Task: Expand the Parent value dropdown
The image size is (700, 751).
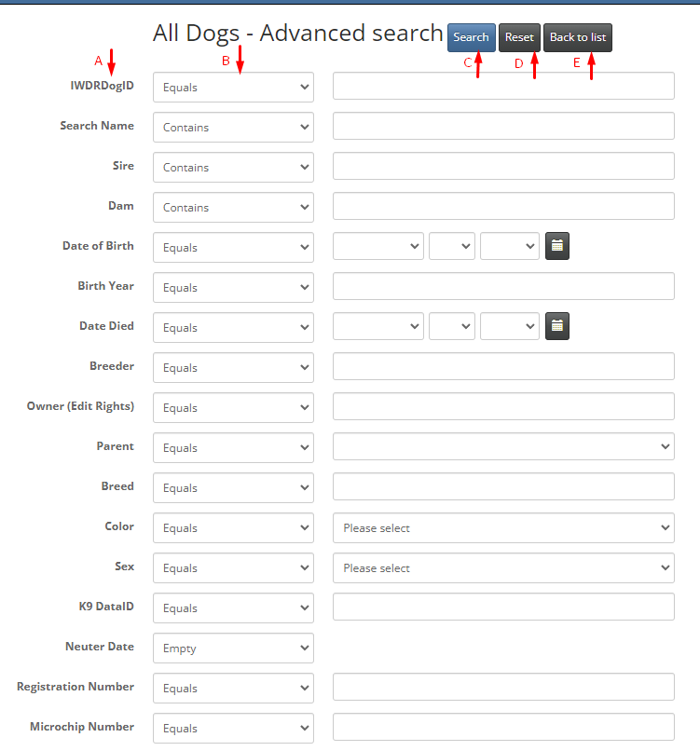Action: [503, 447]
